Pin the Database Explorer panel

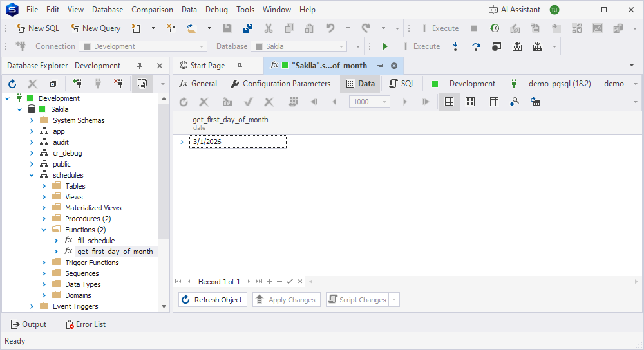139,66
